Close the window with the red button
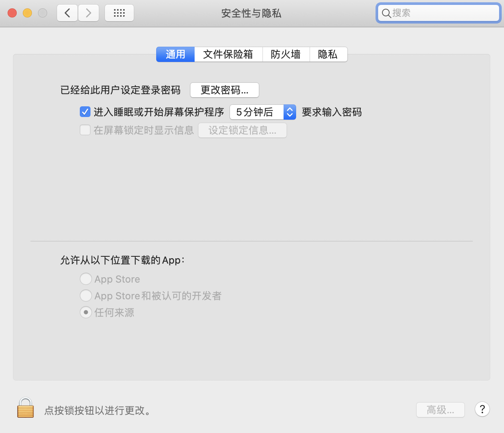Image resolution: width=504 pixels, height=433 pixels. tap(12, 13)
